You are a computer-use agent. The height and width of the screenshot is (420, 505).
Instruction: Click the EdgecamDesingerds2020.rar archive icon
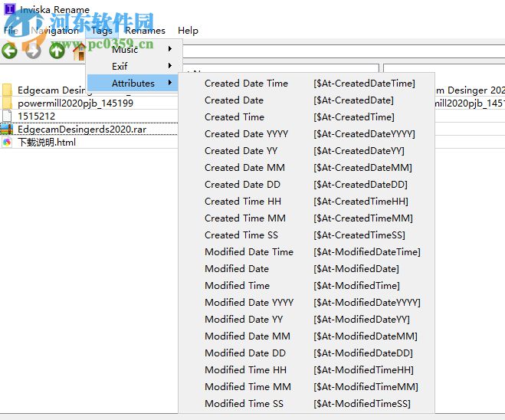pyautogui.click(x=7, y=130)
